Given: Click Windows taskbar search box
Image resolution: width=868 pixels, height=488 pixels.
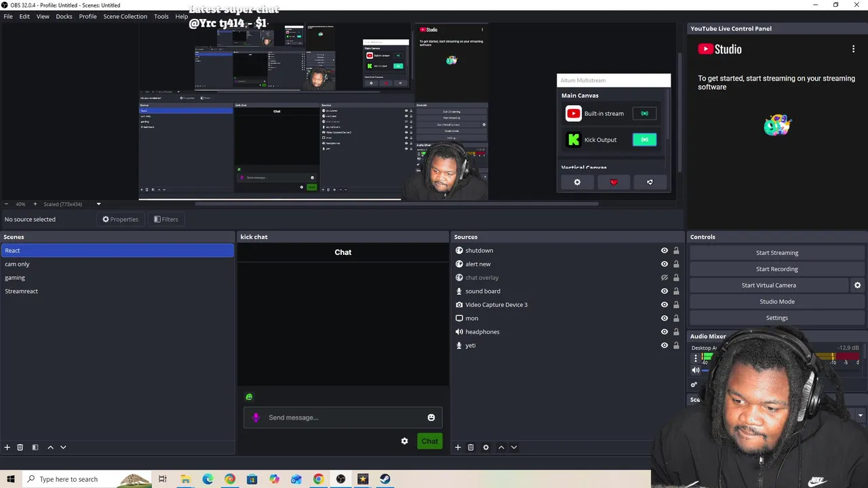Looking at the screenshot, I should (x=87, y=479).
